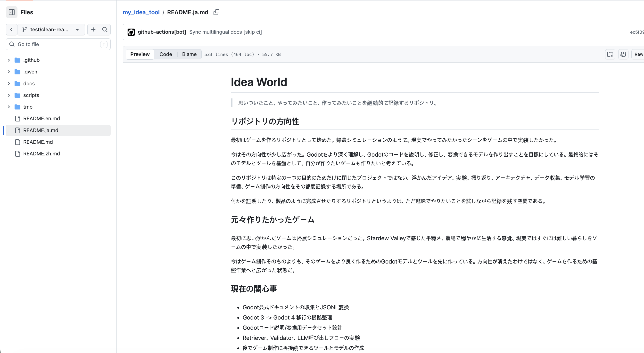The height and width of the screenshot is (353, 644).
Task: Expand the tmp folder chevron
Action: tap(9, 107)
